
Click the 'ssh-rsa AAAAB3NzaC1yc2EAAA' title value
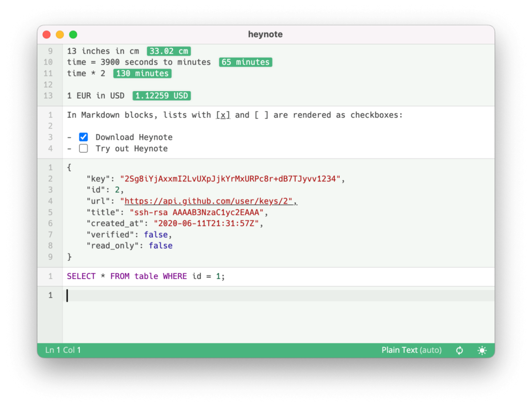(x=197, y=212)
